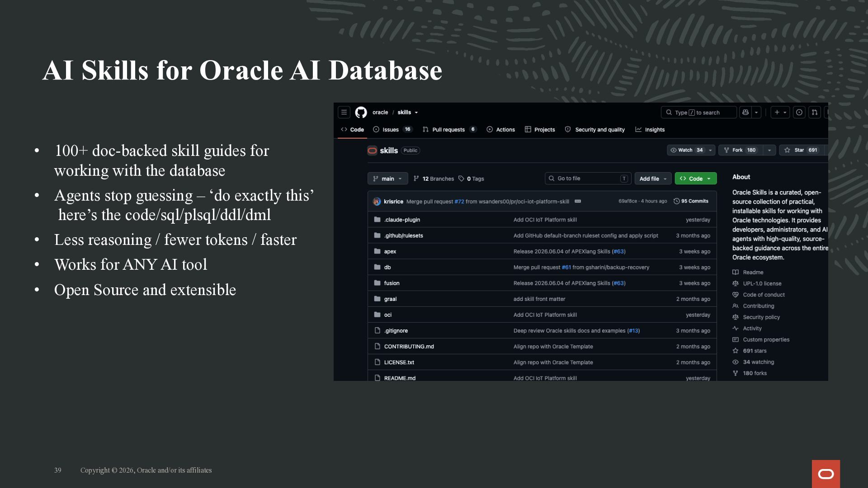Image resolution: width=868 pixels, height=488 pixels.
Task: Open the oci folder
Action: [388, 314]
